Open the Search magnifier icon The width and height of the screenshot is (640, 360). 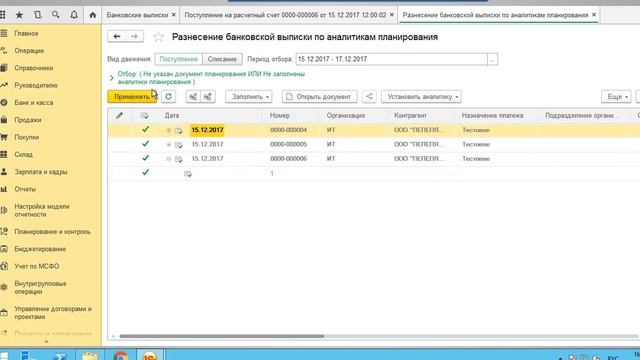[x=56, y=15]
